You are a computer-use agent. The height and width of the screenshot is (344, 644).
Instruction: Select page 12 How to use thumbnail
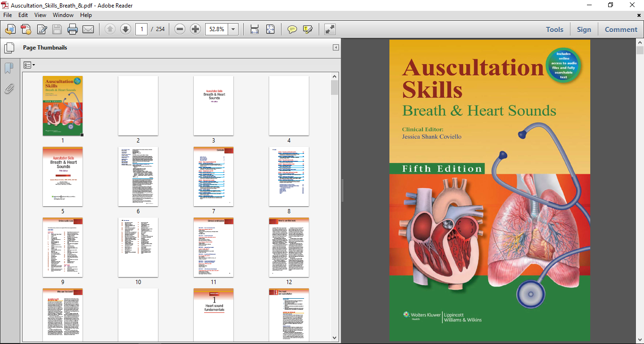pyautogui.click(x=289, y=247)
